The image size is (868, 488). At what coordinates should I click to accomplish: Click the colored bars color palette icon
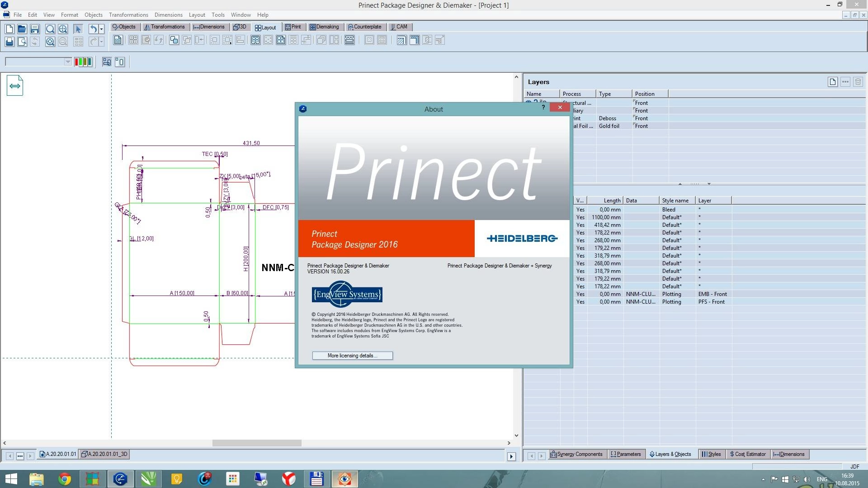tap(83, 62)
